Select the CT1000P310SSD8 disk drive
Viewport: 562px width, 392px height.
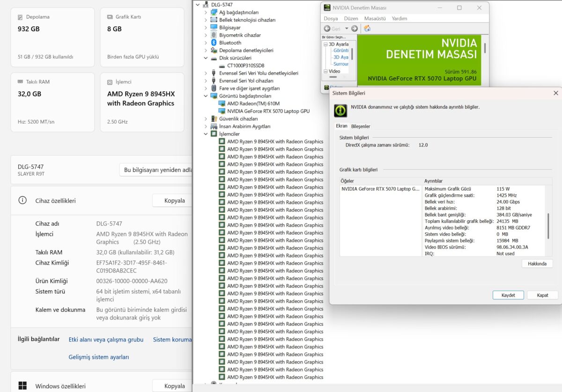(245, 66)
